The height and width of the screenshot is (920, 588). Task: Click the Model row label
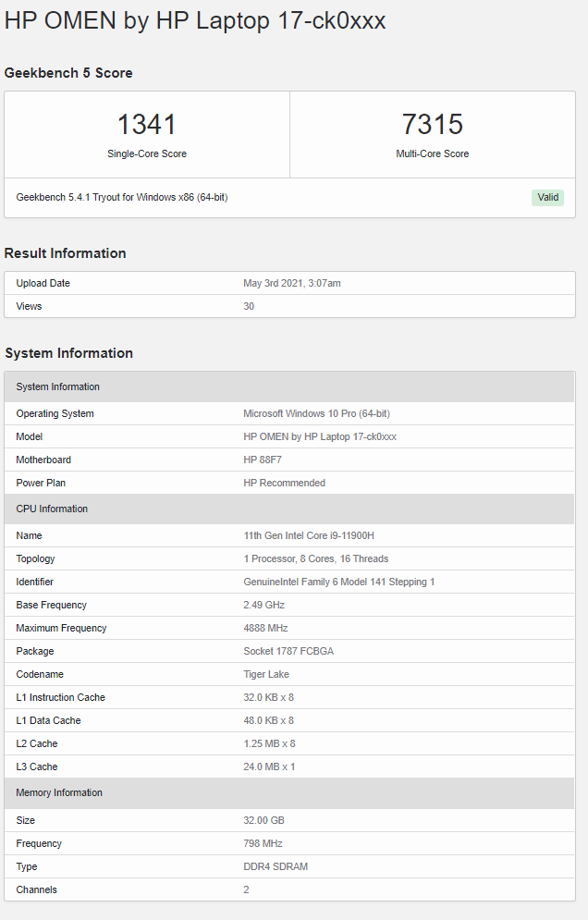pyautogui.click(x=30, y=436)
